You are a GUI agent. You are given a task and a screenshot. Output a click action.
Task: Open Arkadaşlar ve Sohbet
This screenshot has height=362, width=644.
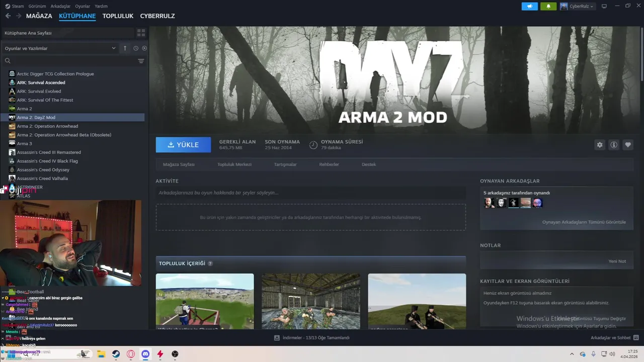615,338
